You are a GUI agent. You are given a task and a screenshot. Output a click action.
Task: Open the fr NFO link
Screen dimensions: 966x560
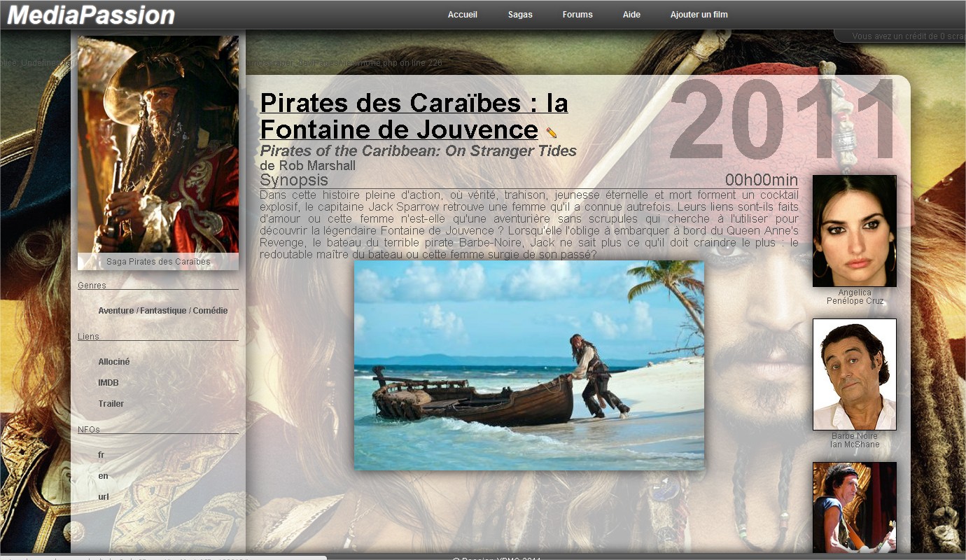coord(101,455)
